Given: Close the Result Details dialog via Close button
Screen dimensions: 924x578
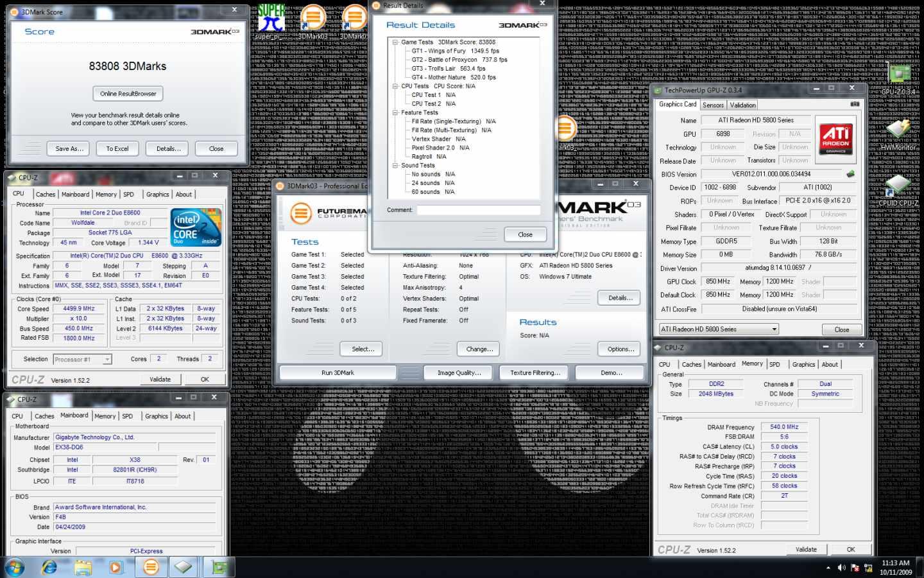Looking at the screenshot, I should 525,235.
